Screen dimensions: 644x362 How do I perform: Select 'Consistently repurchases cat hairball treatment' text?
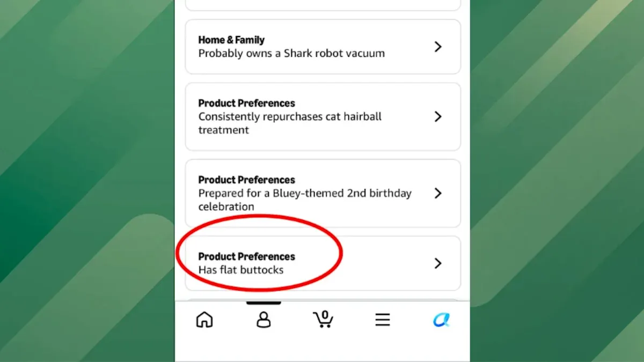pos(290,123)
